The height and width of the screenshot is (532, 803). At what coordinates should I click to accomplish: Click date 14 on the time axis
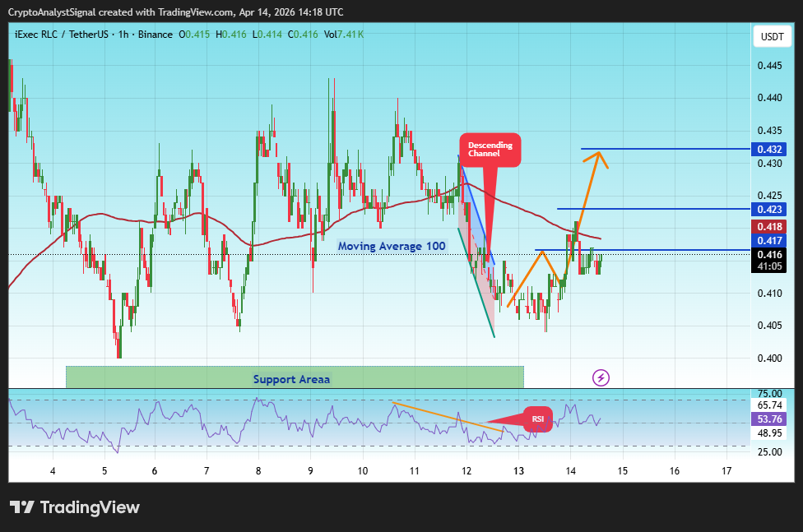coord(570,471)
